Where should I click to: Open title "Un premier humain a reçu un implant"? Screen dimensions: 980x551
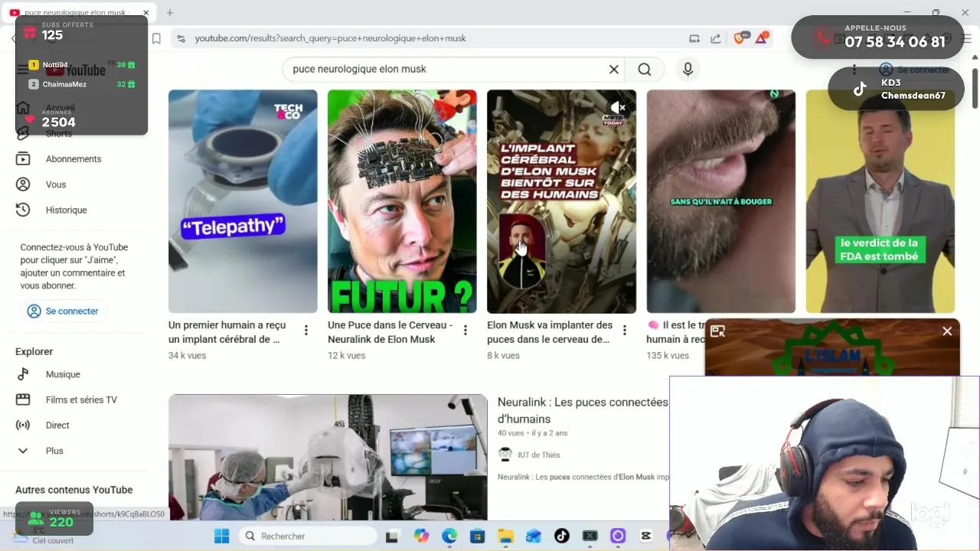pos(227,332)
